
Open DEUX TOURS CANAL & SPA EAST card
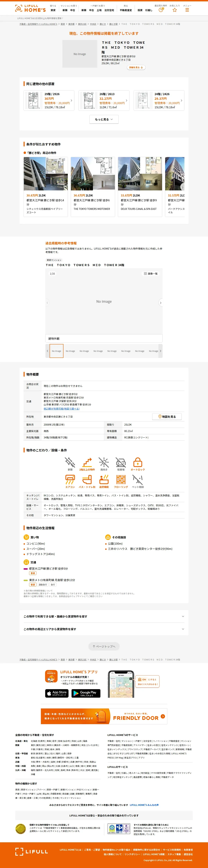[x=140, y=187]
